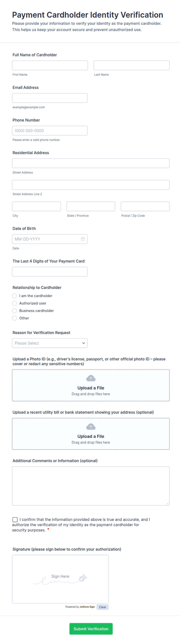
Task: Submit the form via the Submit Verification button
Action: [91, 629]
